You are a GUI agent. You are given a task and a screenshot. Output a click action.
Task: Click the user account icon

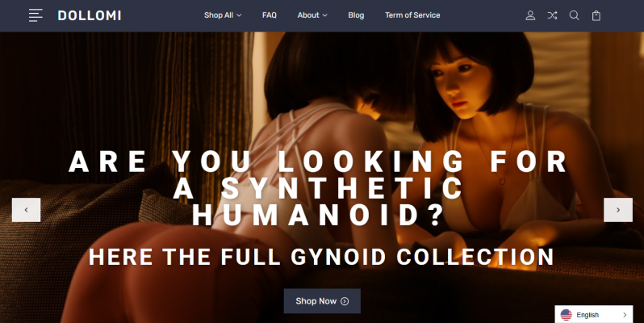pyautogui.click(x=530, y=15)
